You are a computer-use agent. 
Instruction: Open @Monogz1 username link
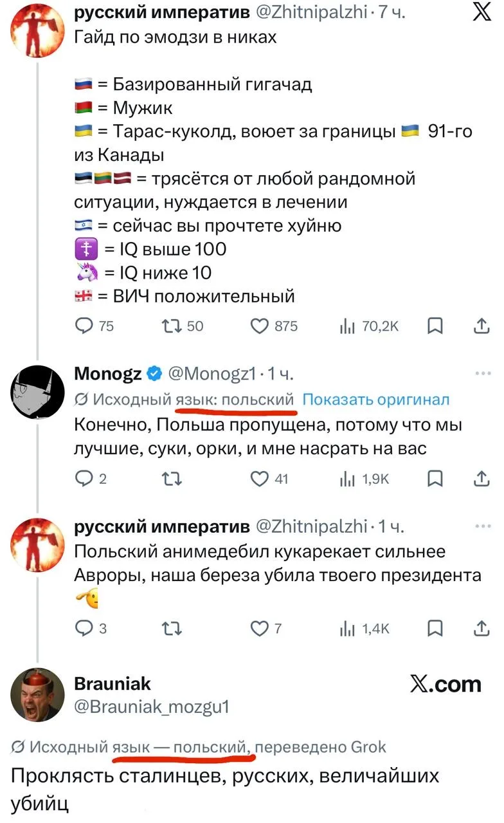tap(212, 373)
